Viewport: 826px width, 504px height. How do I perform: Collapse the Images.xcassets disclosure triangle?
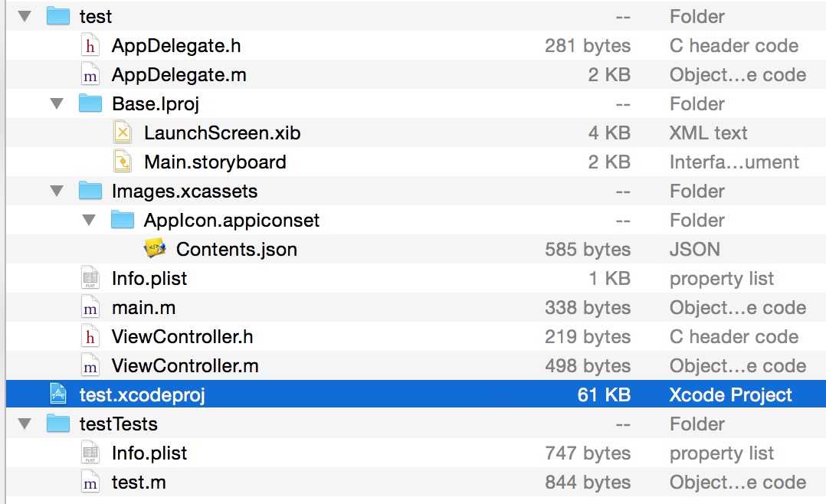[x=57, y=191]
